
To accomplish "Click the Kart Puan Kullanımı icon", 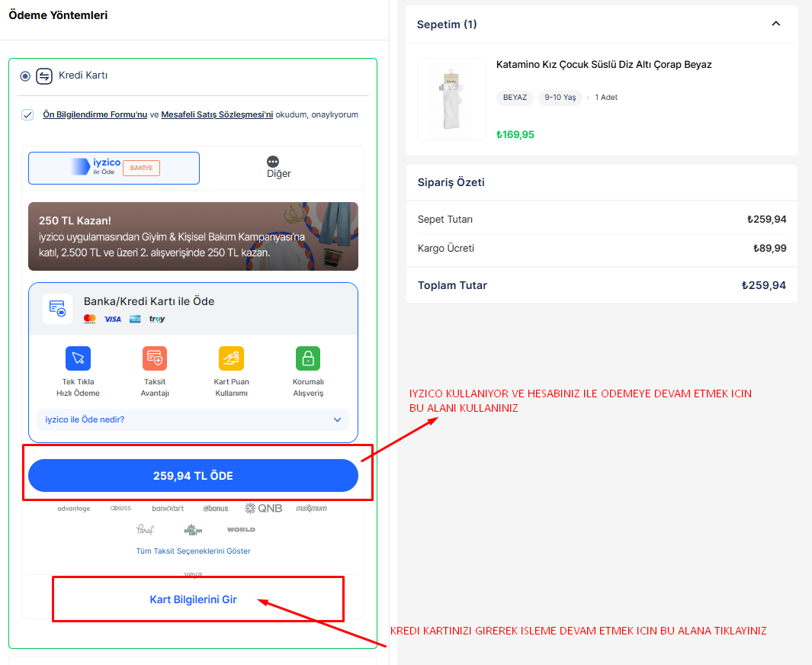I will 231,358.
